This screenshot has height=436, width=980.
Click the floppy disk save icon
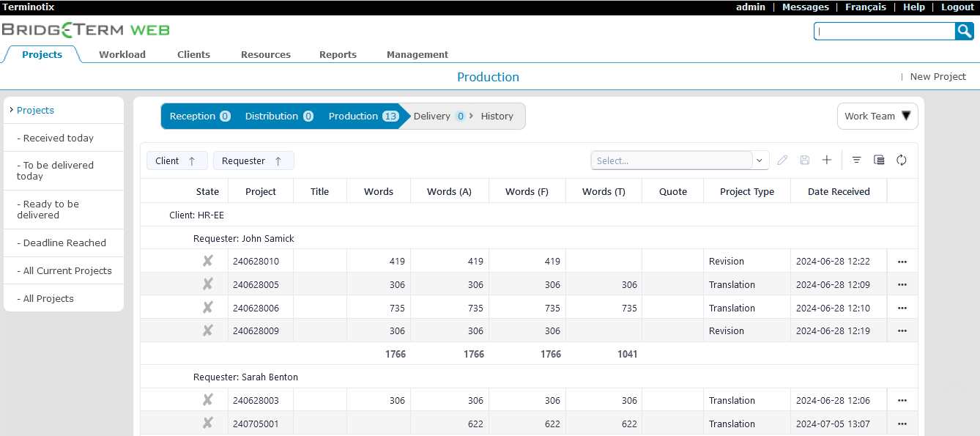point(804,160)
